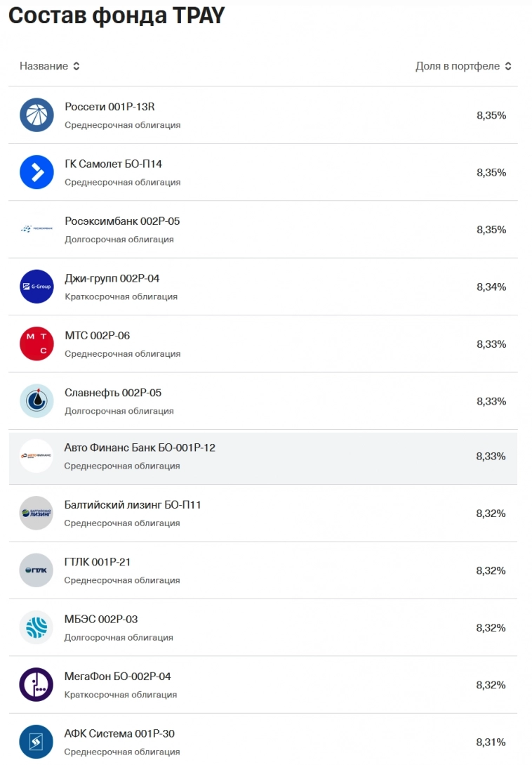Select the Славнефть 002Р-05 bond name
The height and width of the screenshot is (765, 532).
coord(113,393)
